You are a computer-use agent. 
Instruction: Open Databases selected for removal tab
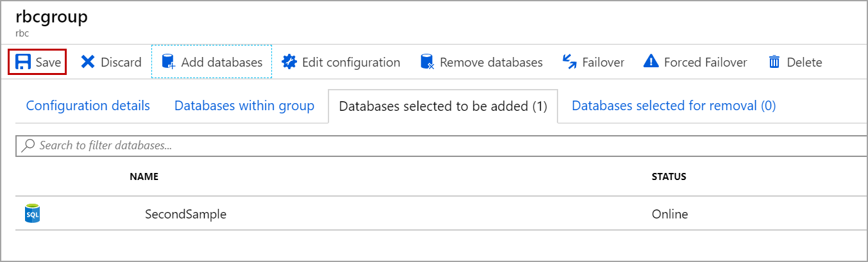tap(674, 106)
